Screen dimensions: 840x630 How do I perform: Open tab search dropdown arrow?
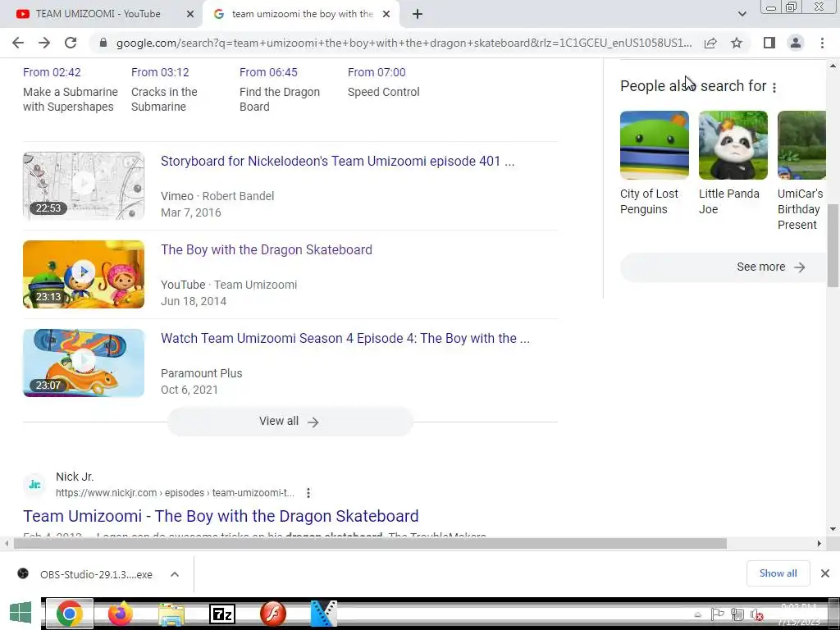[x=742, y=14]
